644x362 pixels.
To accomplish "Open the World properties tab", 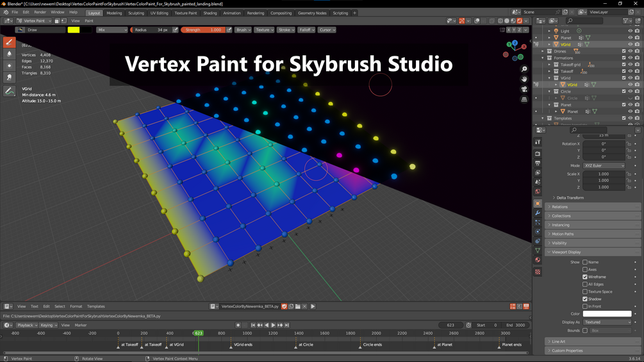I will (538, 192).
